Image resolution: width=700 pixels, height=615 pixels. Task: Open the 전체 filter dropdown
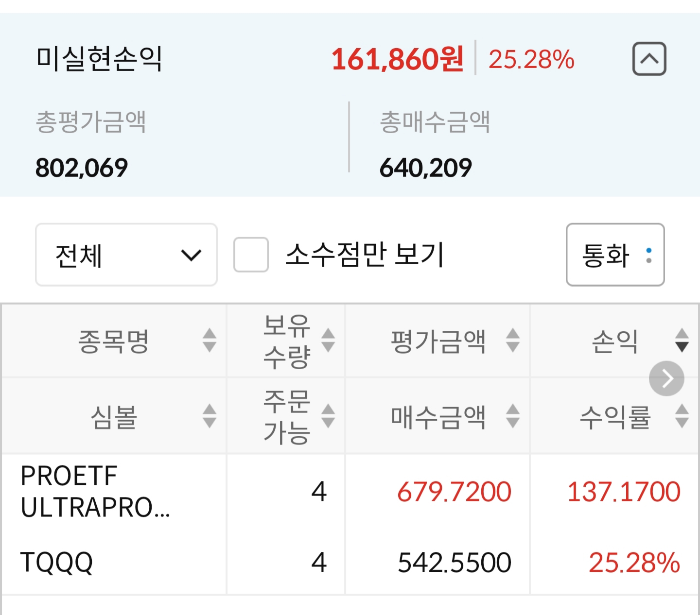coord(126,255)
